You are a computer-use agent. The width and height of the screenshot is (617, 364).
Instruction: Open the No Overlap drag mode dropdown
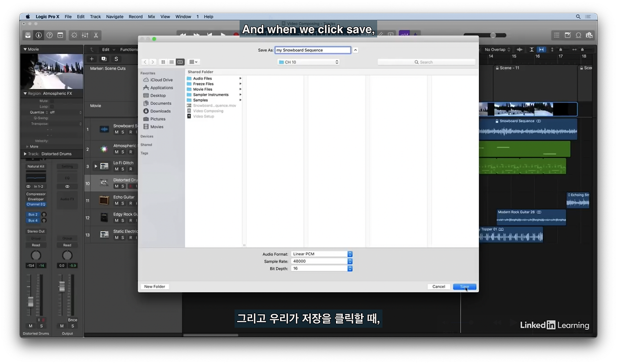(497, 50)
